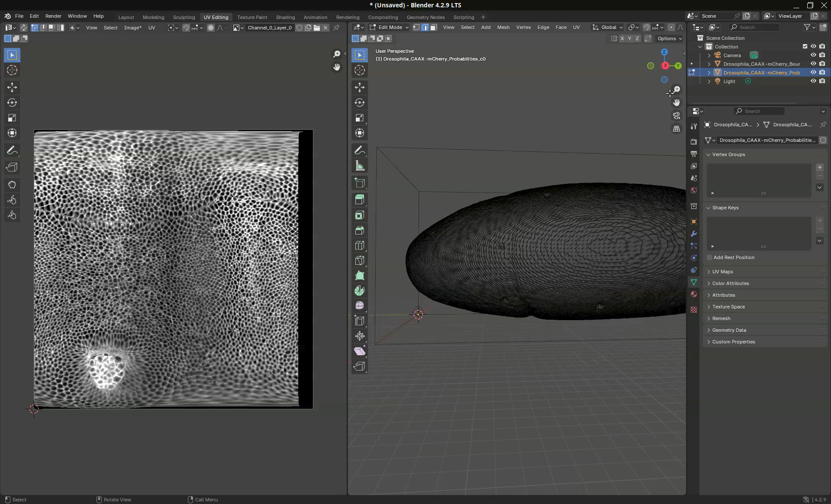Switch to the Texture Paint workspace tab
This screenshot has height=504, width=831.
(x=252, y=17)
